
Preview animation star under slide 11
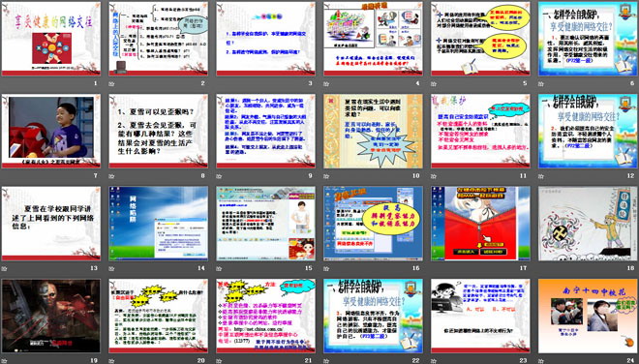[434, 176]
